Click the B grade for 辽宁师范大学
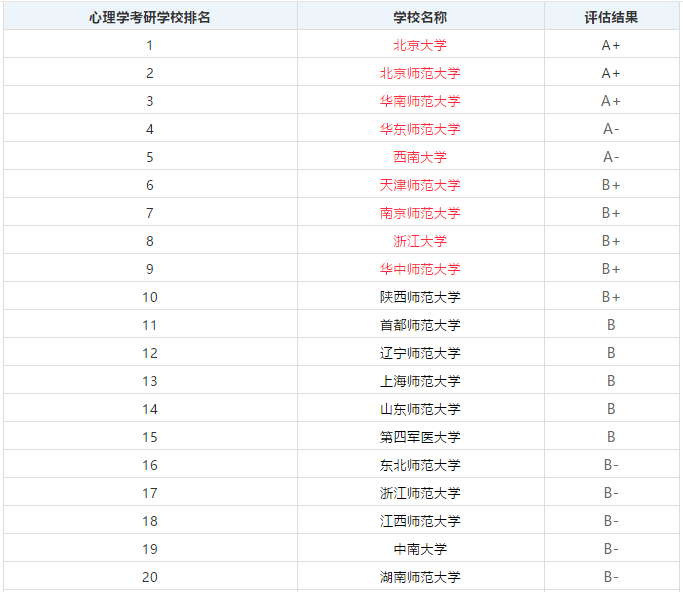The image size is (683, 592). click(611, 353)
